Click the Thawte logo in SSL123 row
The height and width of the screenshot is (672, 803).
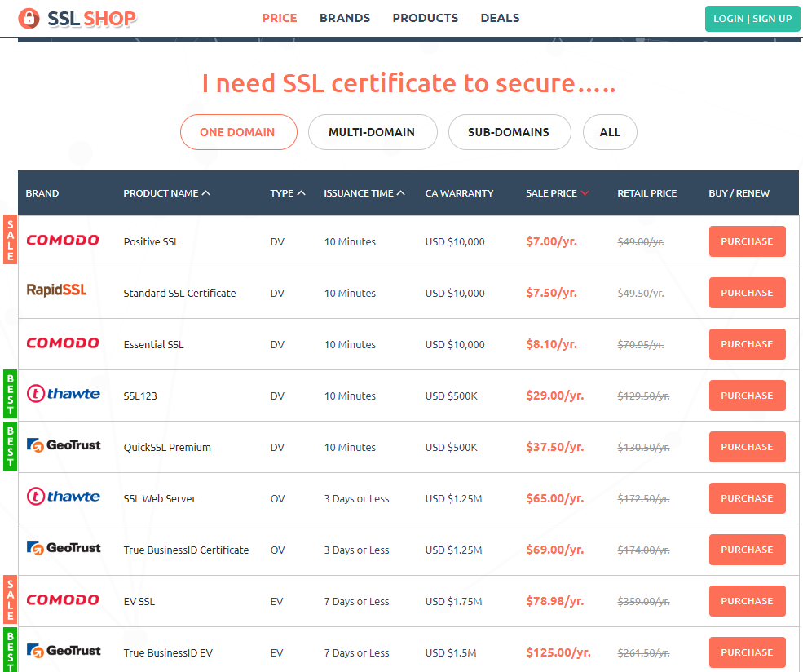(x=63, y=393)
